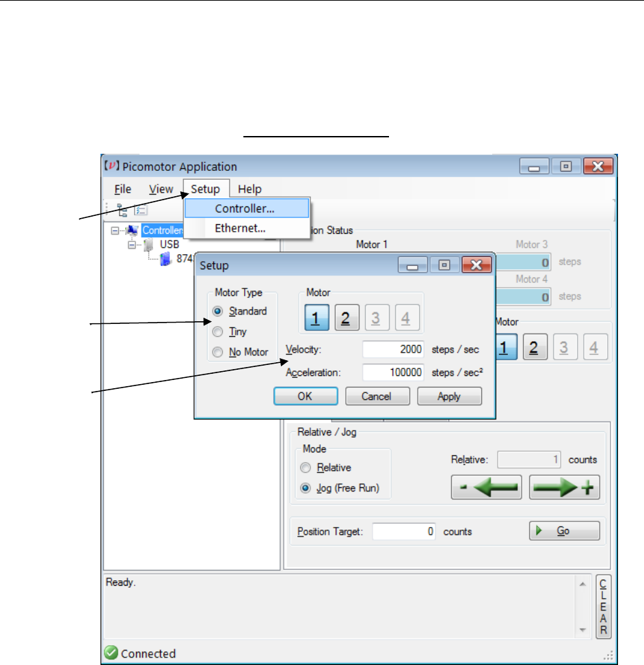This screenshot has width=644, height=665.
Task: Select motor 4 in main window
Action: [595, 347]
